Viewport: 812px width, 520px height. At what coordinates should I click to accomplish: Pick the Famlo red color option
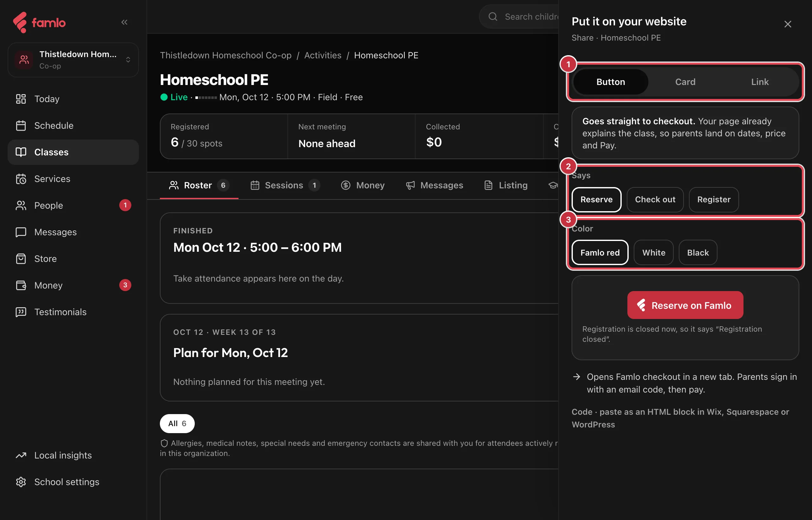click(x=600, y=253)
